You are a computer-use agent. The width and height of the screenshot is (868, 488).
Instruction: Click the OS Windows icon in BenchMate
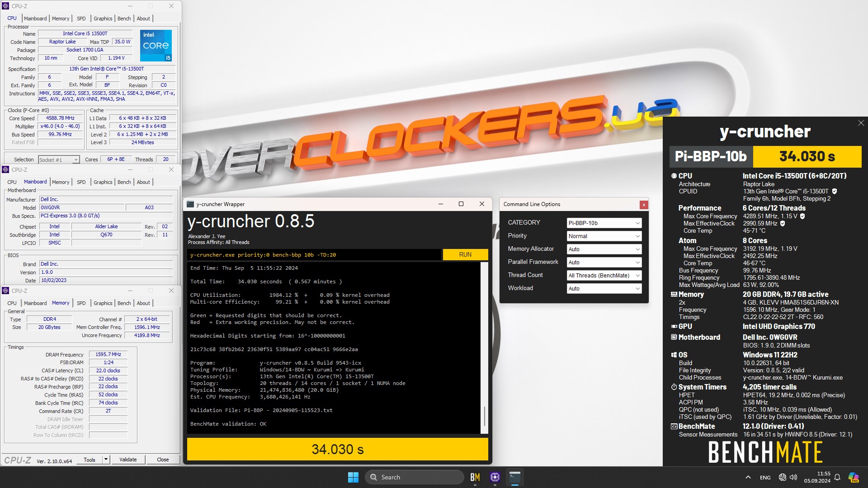[674, 355]
